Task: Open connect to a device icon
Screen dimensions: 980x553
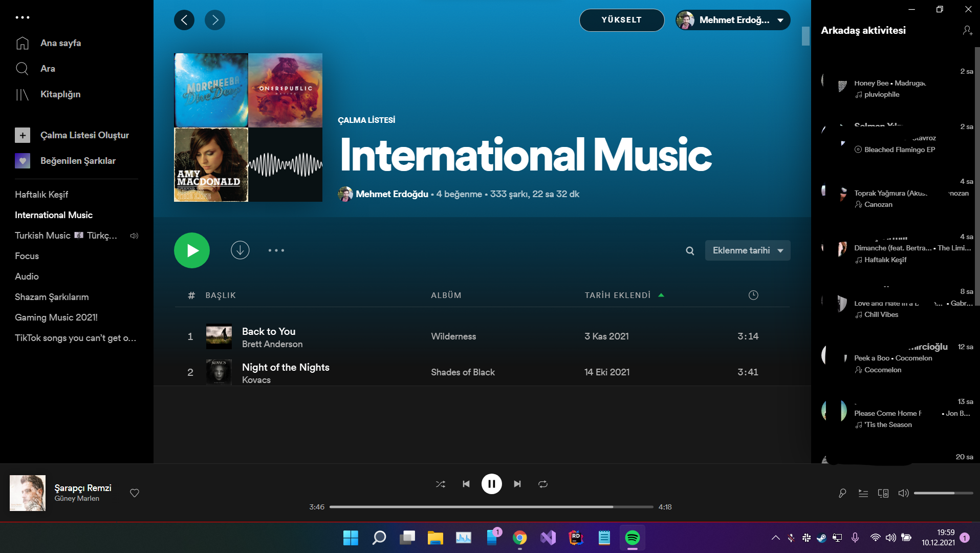Action: (883, 493)
